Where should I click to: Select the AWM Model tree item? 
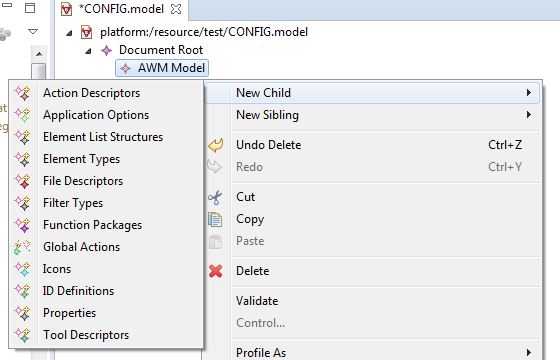(x=162, y=68)
